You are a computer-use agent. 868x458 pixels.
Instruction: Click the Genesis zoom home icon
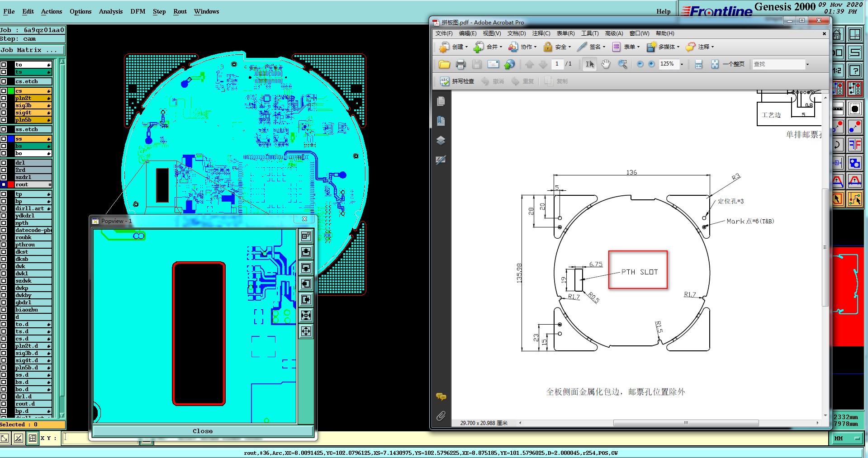coord(837,34)
